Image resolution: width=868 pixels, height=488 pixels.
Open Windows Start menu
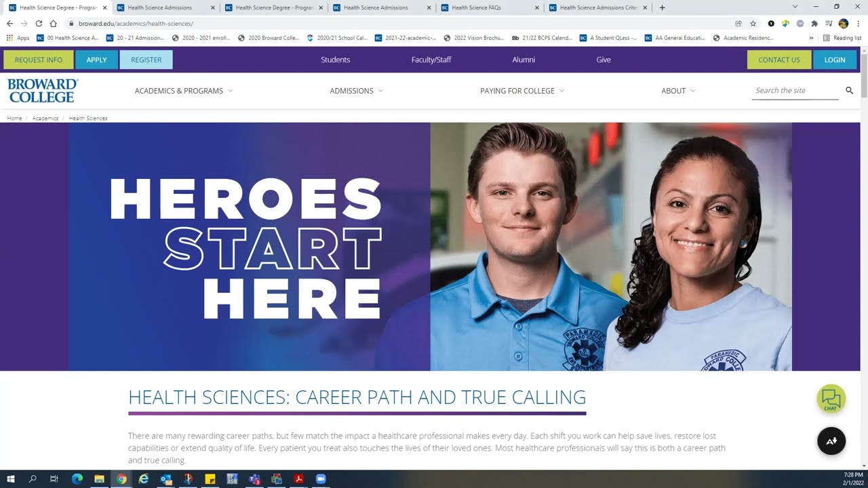(x=11, y=479)
